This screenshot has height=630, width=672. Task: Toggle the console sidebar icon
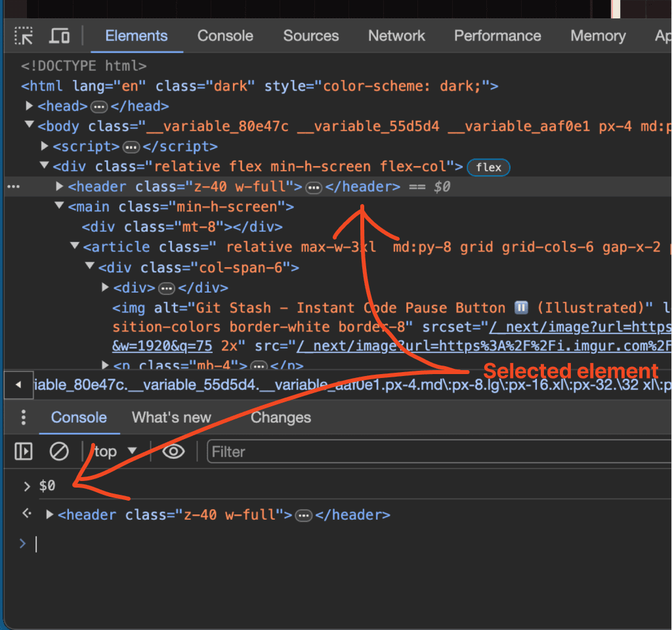[24, 451]
